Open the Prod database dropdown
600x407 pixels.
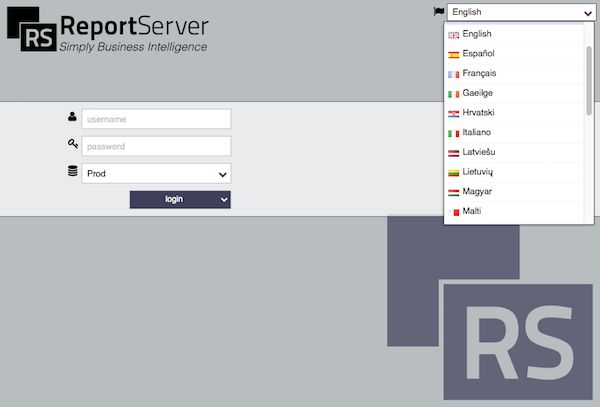pyautogui.click(x=156, y=174)
